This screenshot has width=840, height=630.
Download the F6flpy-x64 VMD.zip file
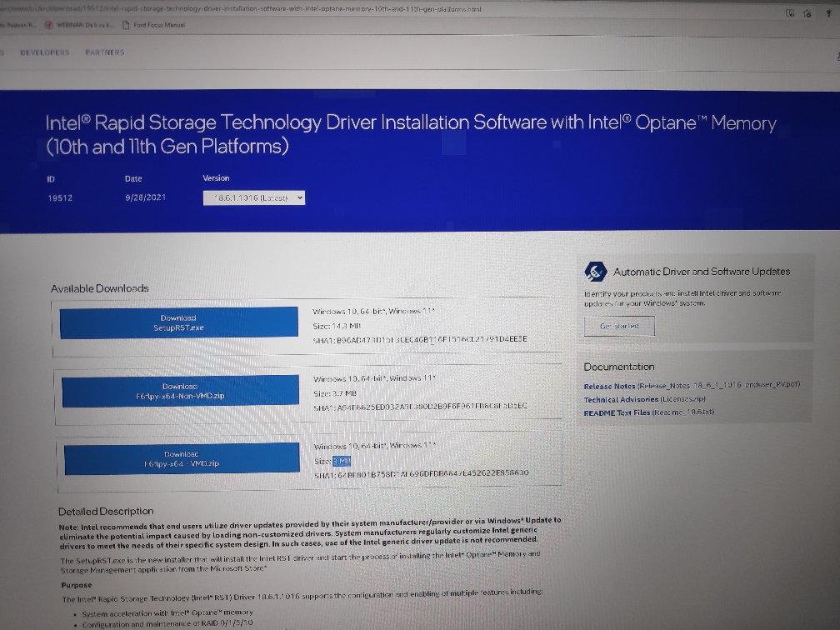click(182, 458)
